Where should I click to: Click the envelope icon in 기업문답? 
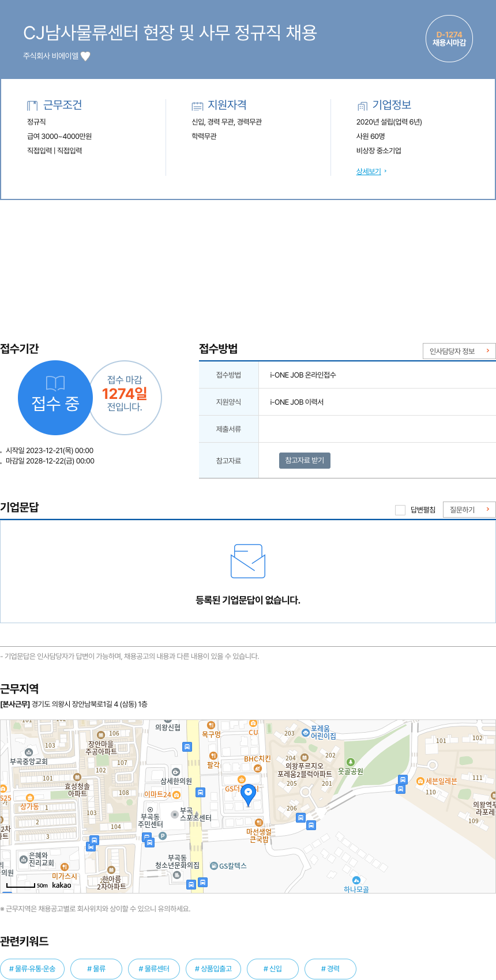tap(248, 561)
